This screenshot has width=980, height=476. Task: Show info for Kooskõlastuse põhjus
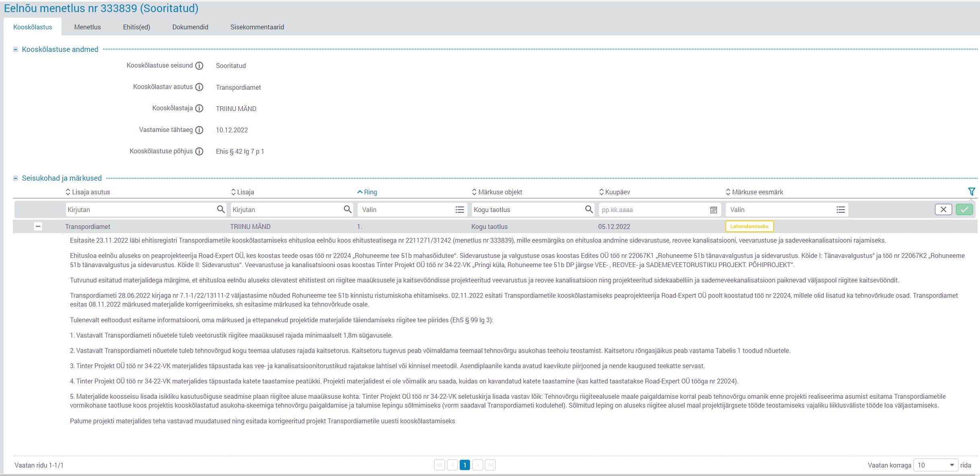(x=199, y=151)
